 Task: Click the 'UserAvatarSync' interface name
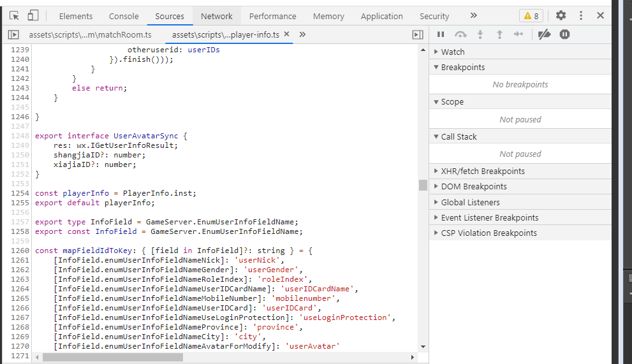(x=145, y=136)
